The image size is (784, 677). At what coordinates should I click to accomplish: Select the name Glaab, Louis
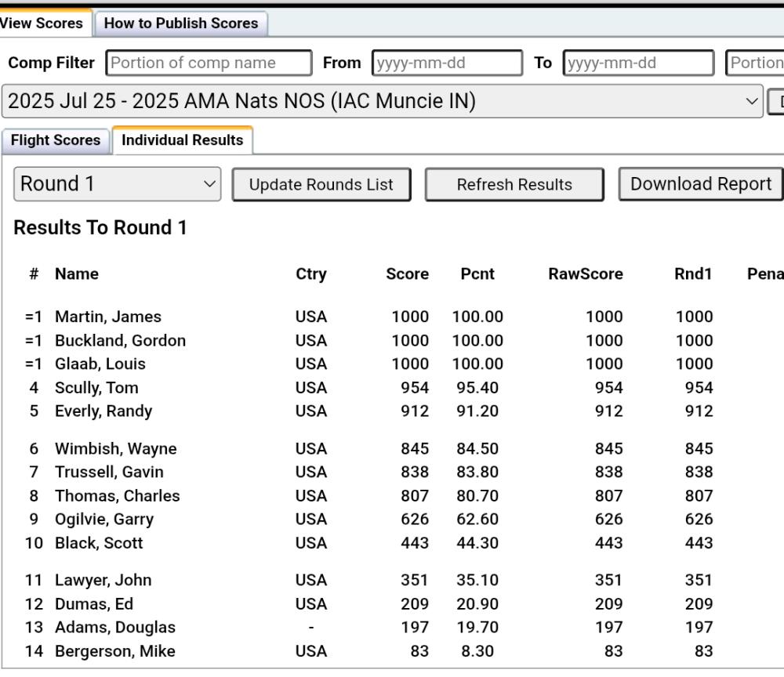pos(100,364)
